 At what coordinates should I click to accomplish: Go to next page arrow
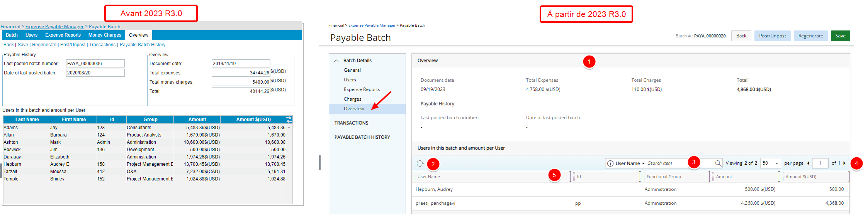coord(844,163)
